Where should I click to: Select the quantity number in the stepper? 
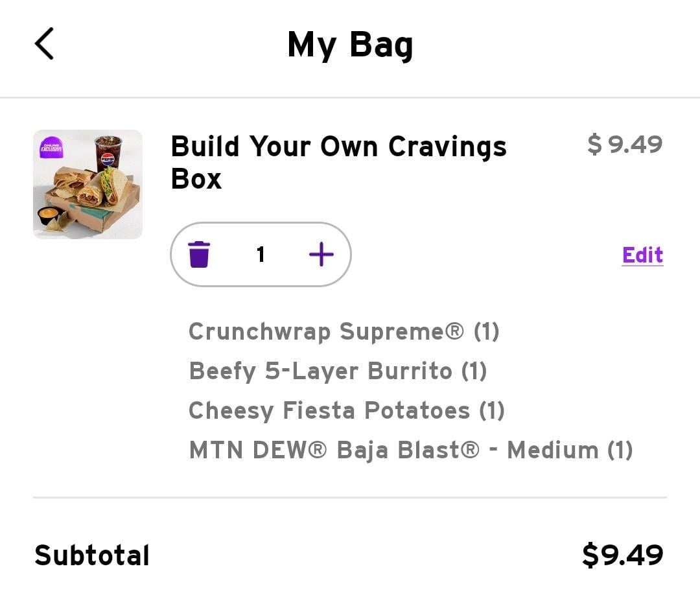pos(261,254)
